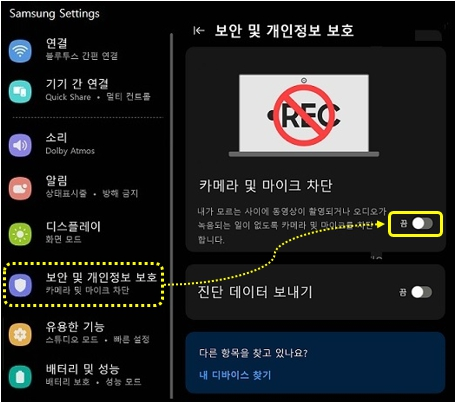Click the Samsung Settings title

coord(54,14)
